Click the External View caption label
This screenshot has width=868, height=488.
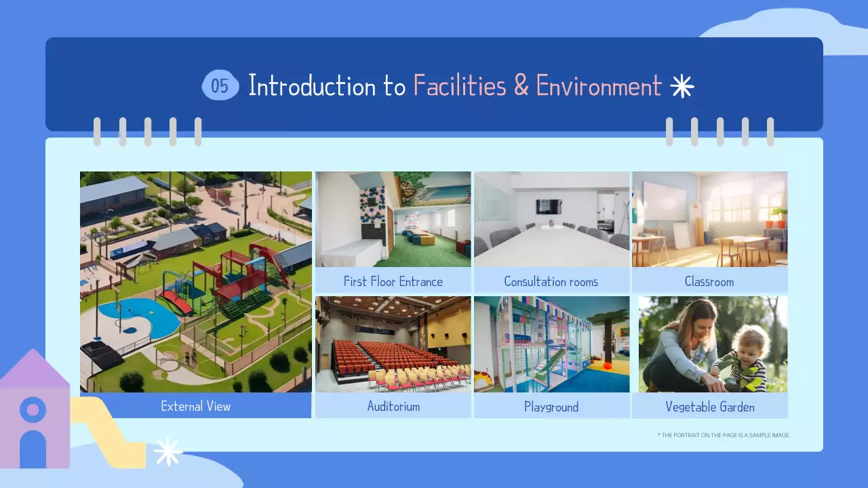(x=195, y=405)
